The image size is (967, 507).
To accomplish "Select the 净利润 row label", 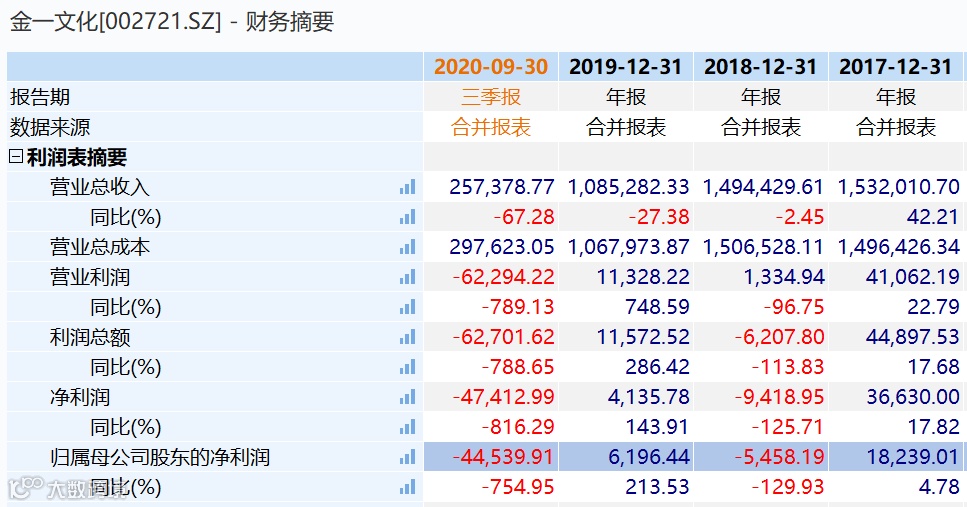I will (x=80, y=397).
